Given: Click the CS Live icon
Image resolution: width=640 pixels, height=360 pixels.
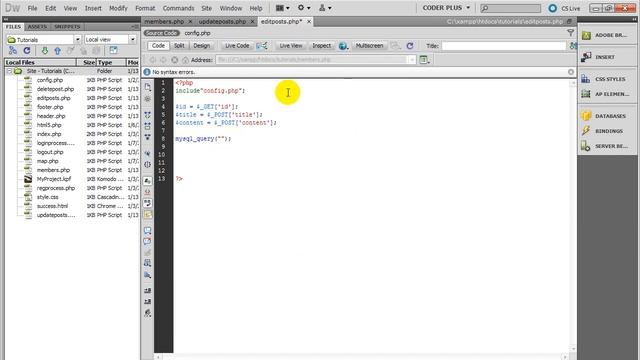Looking at the screenshot, I should pos(553,8).
